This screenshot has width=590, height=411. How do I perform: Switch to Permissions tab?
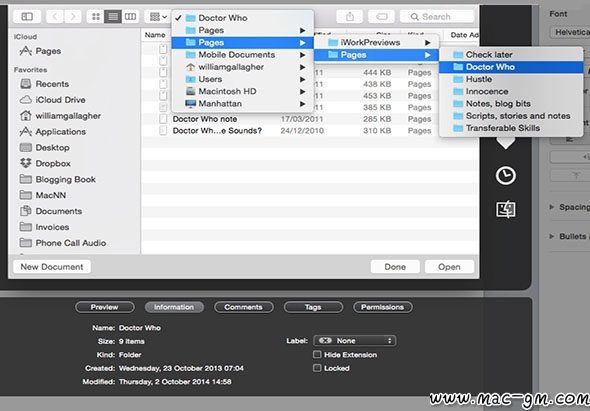(383, 307)
